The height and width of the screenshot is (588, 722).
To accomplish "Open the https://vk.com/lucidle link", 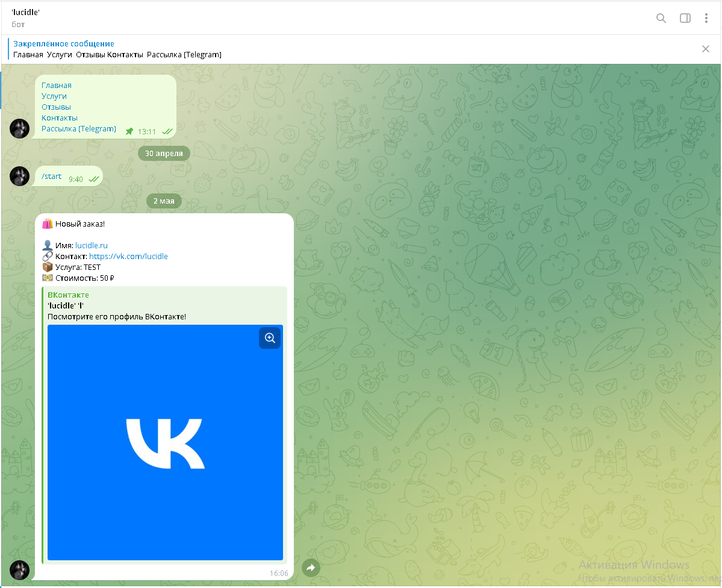I will click(x=128, y=256).
